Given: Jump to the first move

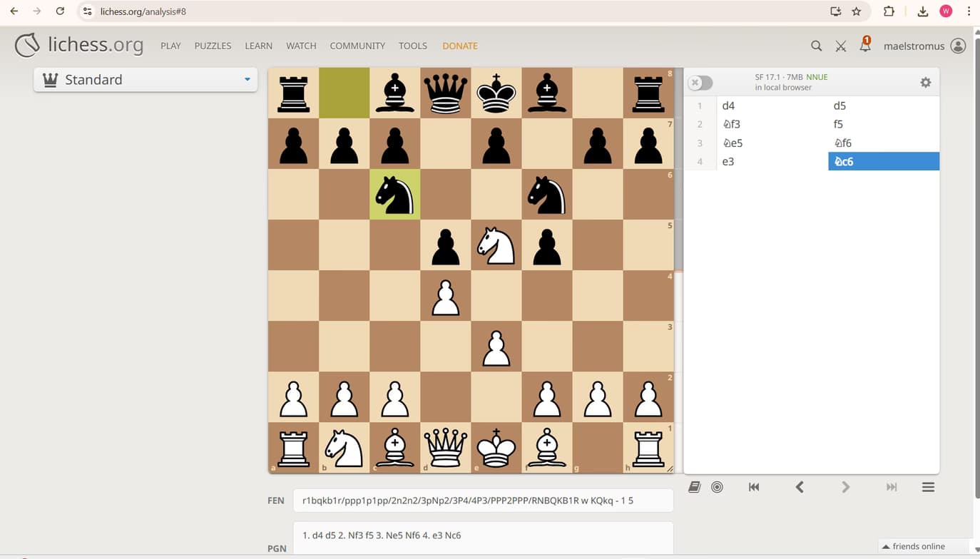Looking at the screenshot, I should point(754,487).
